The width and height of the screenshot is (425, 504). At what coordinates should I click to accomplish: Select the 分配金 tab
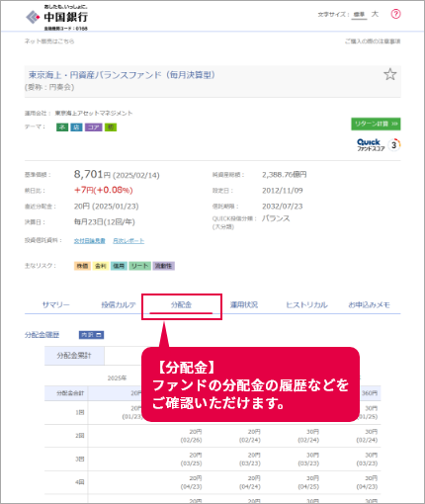181,305
